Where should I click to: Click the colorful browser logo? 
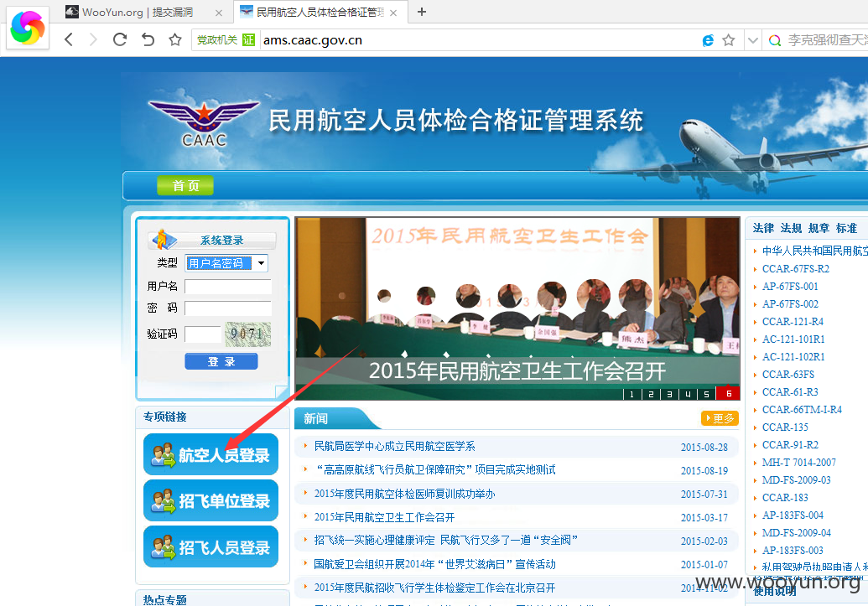(28, 28)
